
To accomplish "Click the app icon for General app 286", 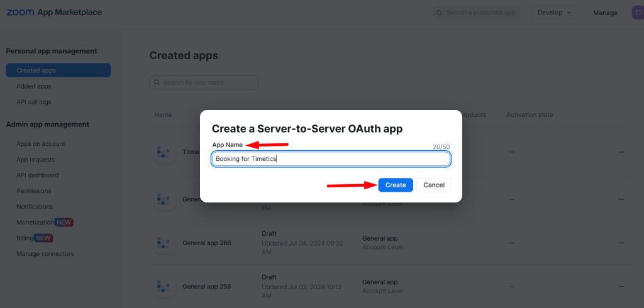I will click(165, 243).
